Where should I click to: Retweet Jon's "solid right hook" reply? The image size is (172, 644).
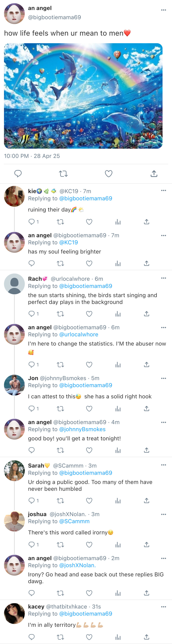click(x=61, y=409)
